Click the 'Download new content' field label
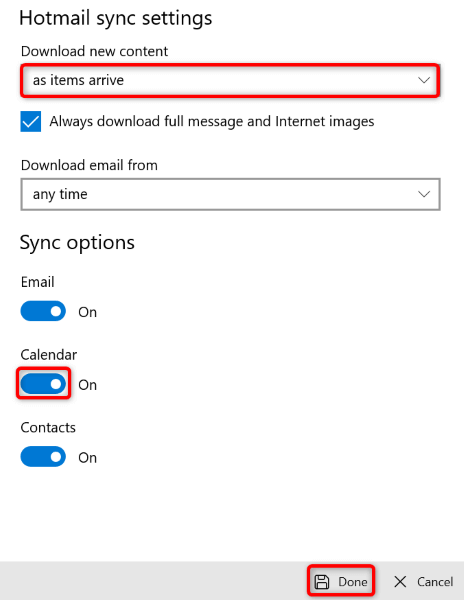Viewport: 464px width, 600px height. click(94, 51)
